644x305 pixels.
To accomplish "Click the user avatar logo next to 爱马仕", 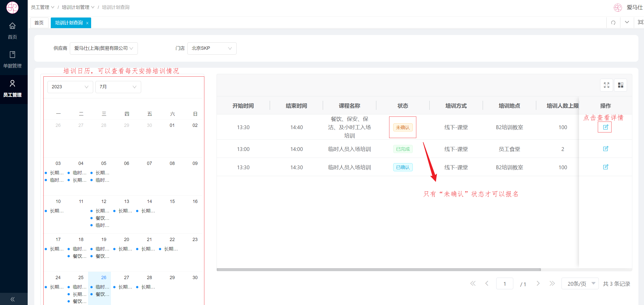I will (x=618, y=7).
